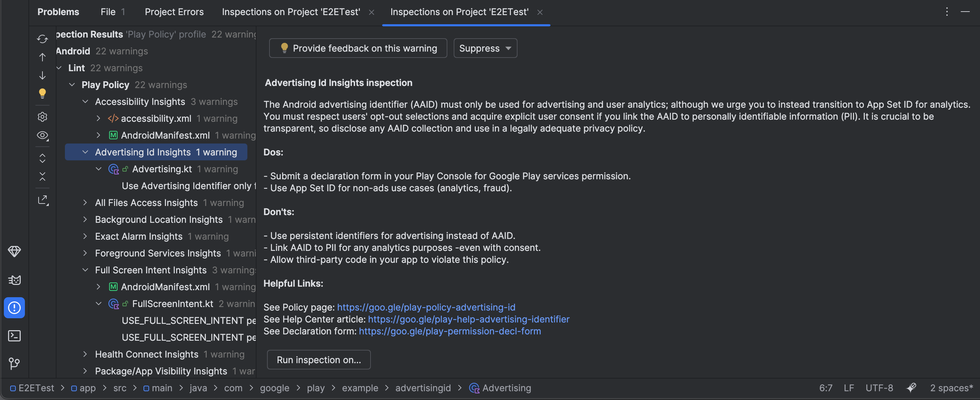
Task: Click Run inspection on... button
Action: pos(319,360)
